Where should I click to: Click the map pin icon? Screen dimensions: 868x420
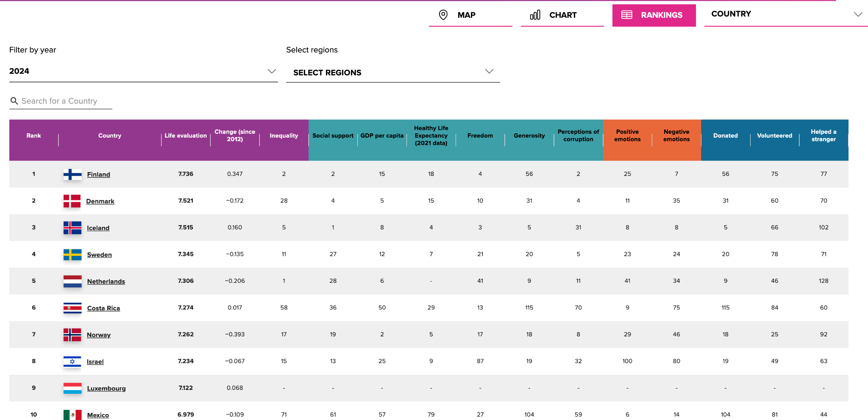(443, 15)
